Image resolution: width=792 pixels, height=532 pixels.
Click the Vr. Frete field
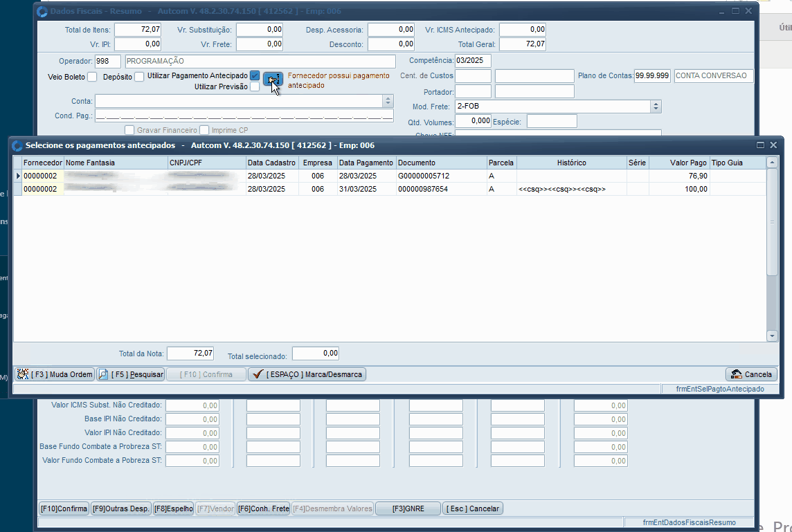pos(260,44)
